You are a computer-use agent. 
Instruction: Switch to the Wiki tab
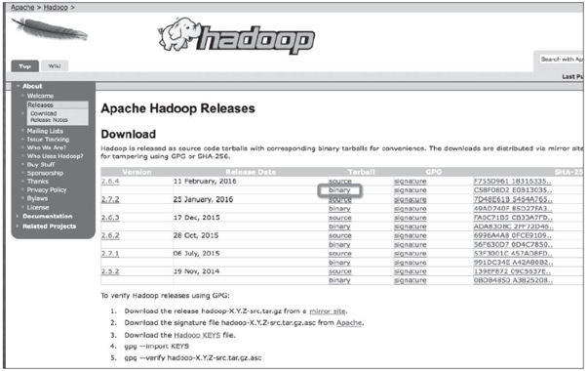(55, 65)
